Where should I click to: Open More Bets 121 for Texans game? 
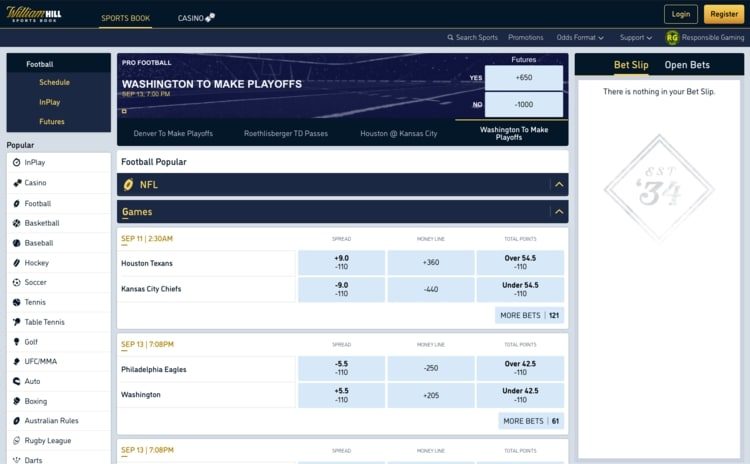coord(529,315)
